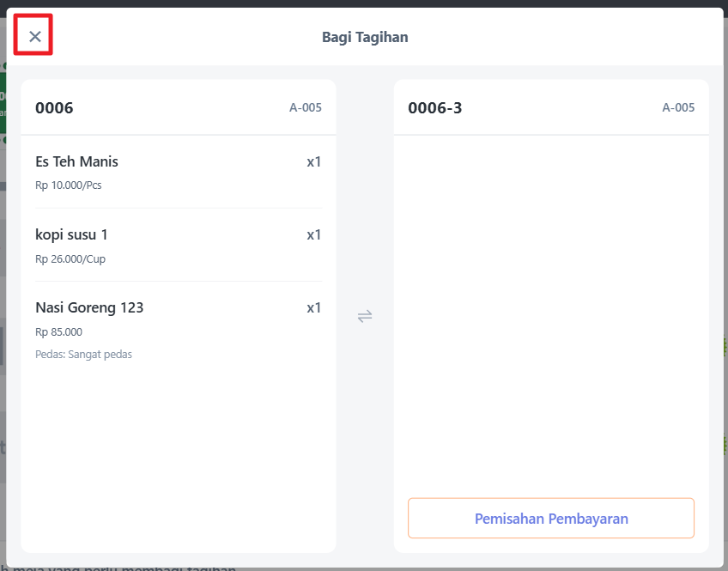Click the x1 quantity of kopi susu 1
This screenshot has height=571, width=728.
[314, 234]
